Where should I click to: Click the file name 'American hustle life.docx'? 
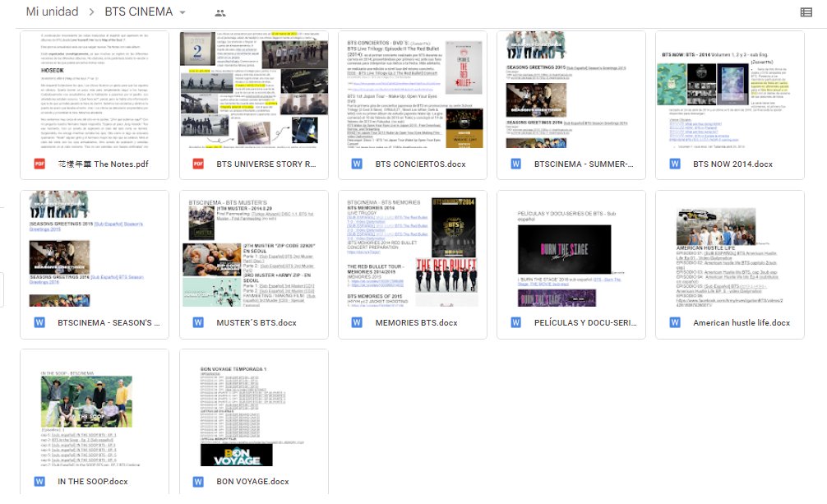click(742, 322)
